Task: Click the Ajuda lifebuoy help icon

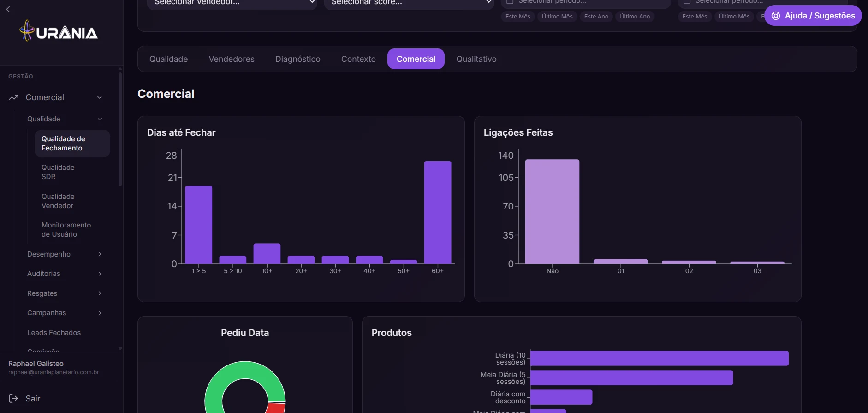Action: (776, 16)
